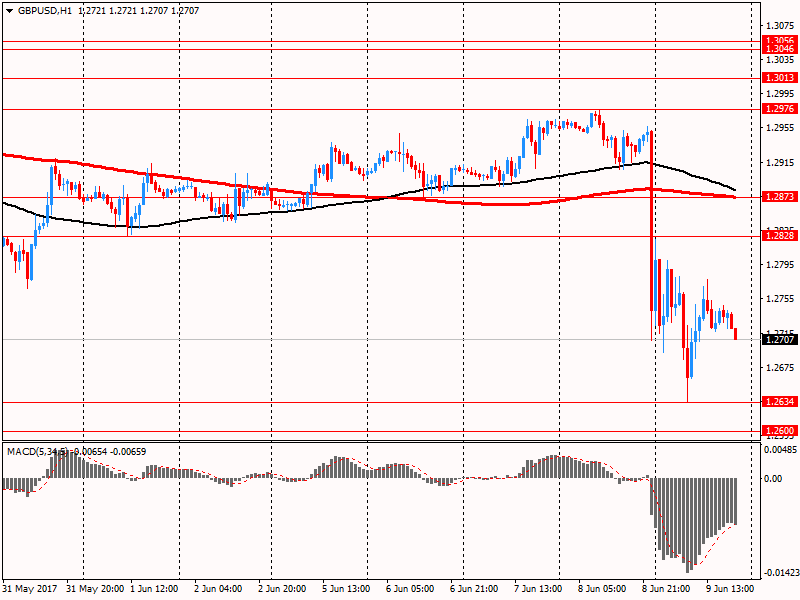Viewport: 800px width, 600px height.
Task: Click the 1.2675 price scale value
Action: 781,367
